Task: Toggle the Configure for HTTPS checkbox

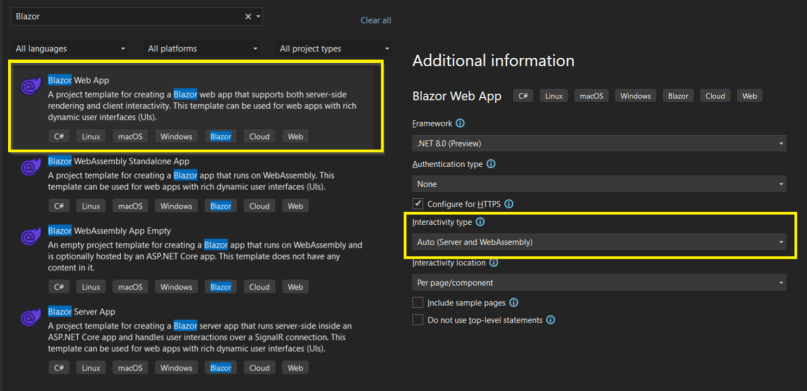Action: (x=417, y=204)
